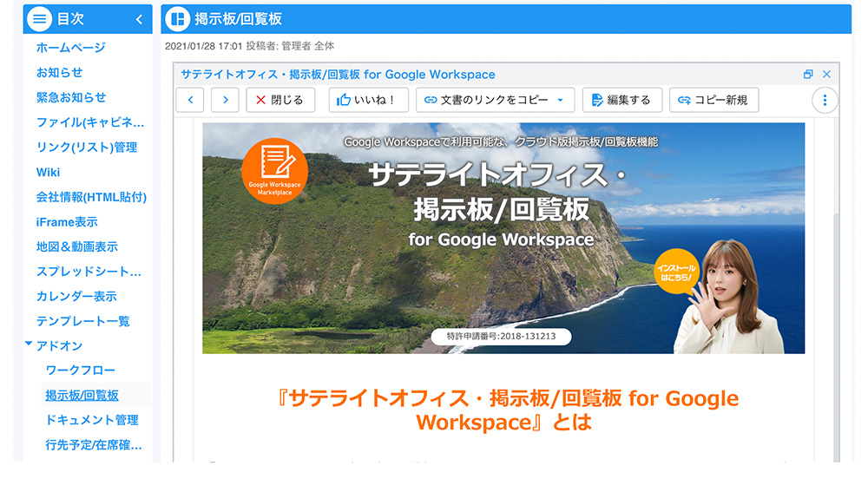The image size is (868, 492).
Task: Open リンク(リスト)管理 menu item
Action: [86, 148]
